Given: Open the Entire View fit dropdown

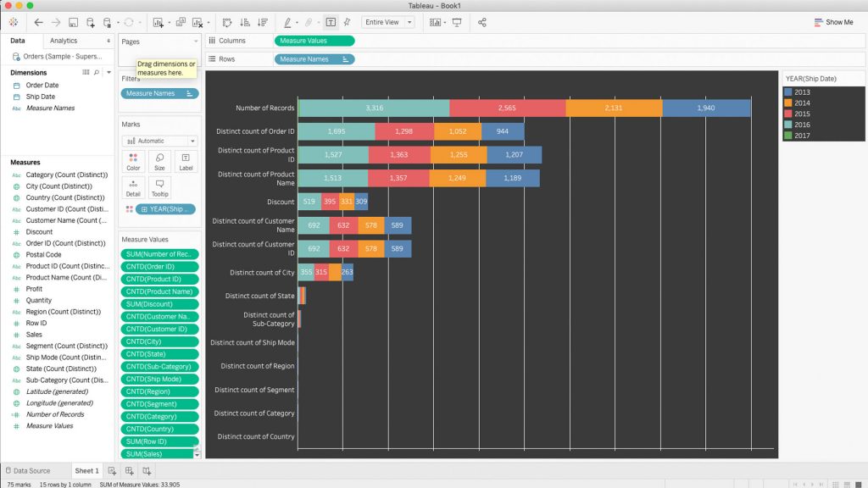Looking at the screenshot, I should 387,22.
